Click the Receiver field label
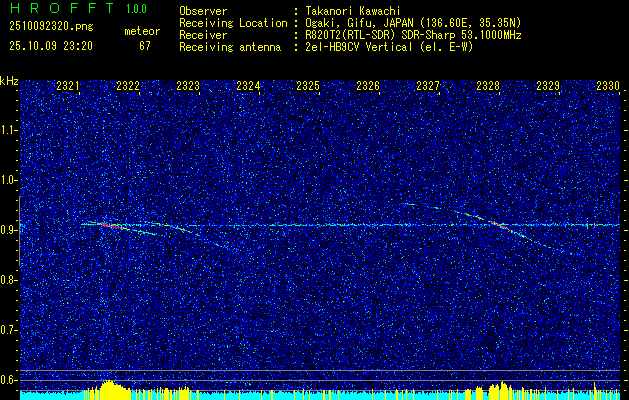The height and width of the screenshot is (400, 629). pos(203,35)
